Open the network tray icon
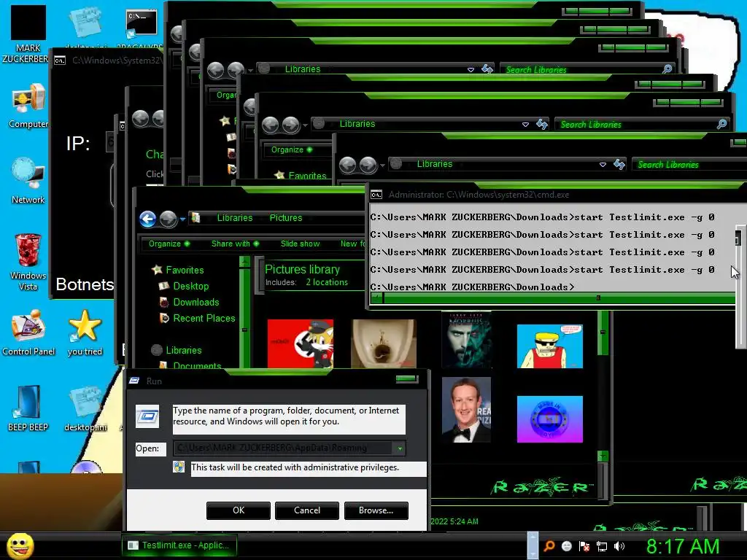This screenshot has height=560, width=747. point(602,546)
